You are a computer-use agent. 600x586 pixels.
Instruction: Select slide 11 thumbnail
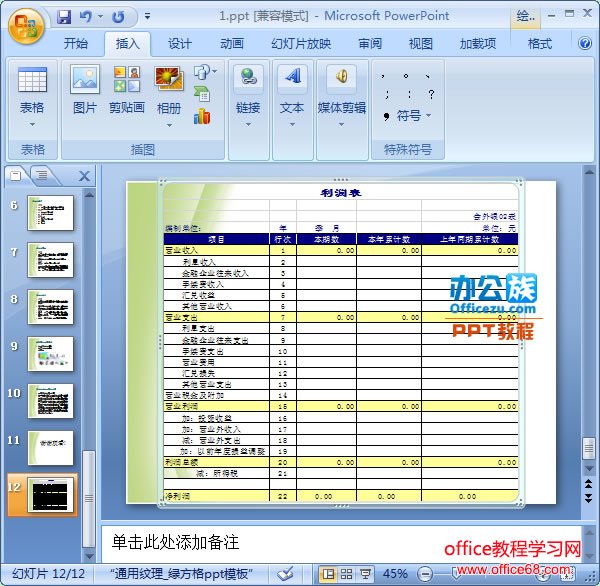pos(51,448)
